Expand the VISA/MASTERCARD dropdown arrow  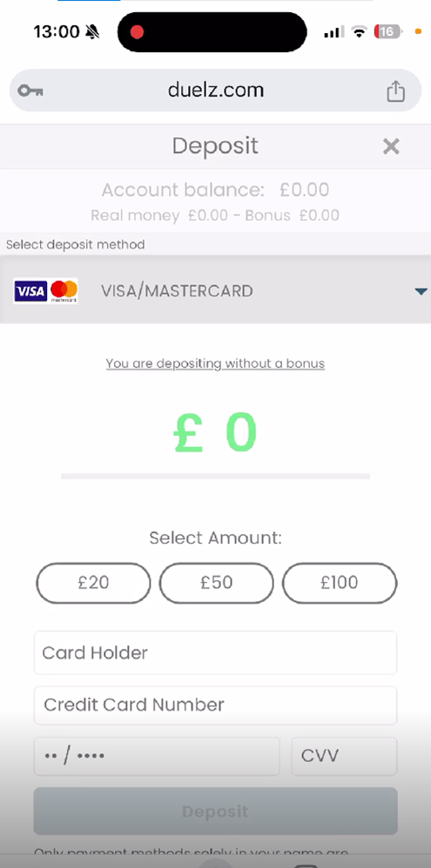[x=421, y=291]
